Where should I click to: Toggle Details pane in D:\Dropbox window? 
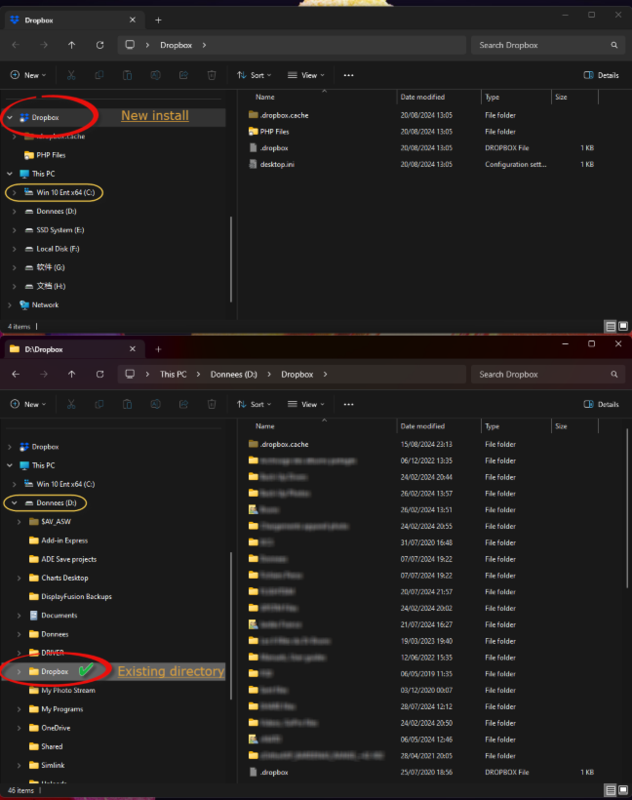(x=601, y=404)
